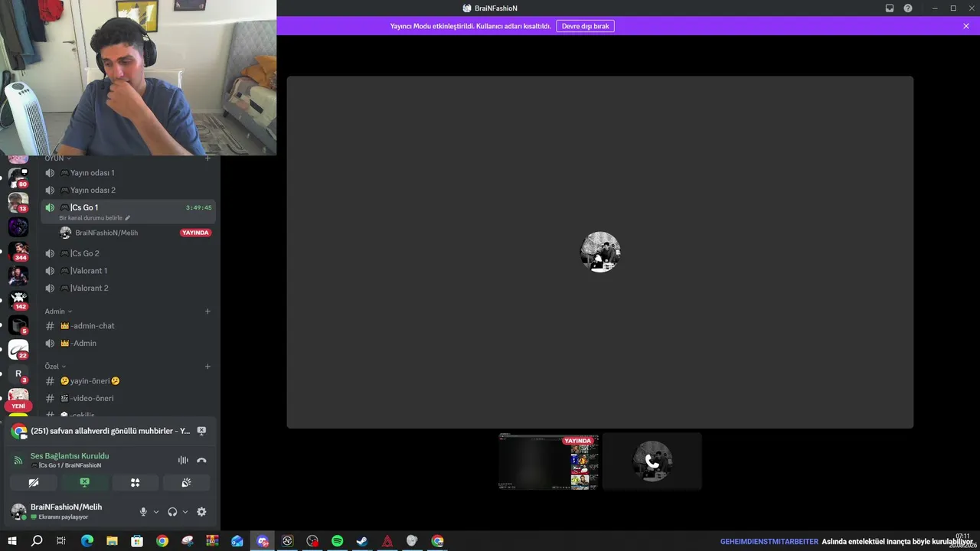Image resolution: width=980 pixels, height=551 pixels.
Task: Open the server with 80 notifications badge
Action: (x=18, y=178)
